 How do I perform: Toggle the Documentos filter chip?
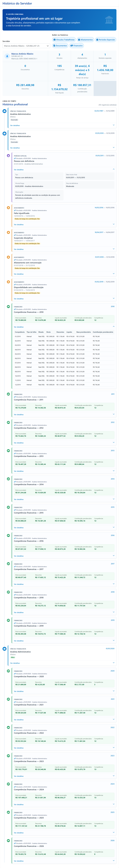pos(60,45)
